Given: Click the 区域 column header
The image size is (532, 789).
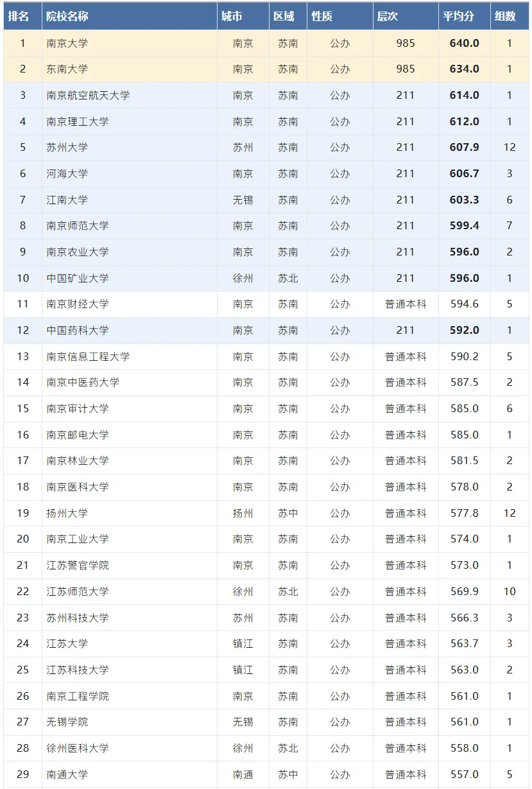Looking at the screenshot, I should [287, 17].
